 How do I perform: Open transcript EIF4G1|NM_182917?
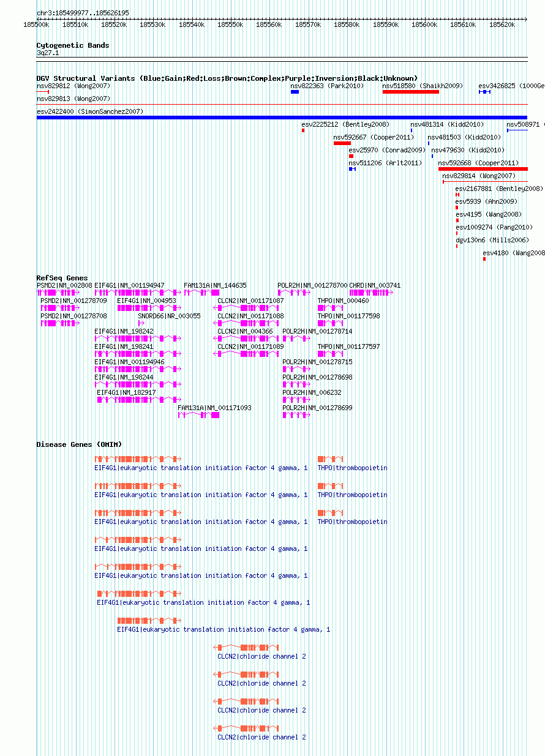pyautogui.click(x=126, y=393)
